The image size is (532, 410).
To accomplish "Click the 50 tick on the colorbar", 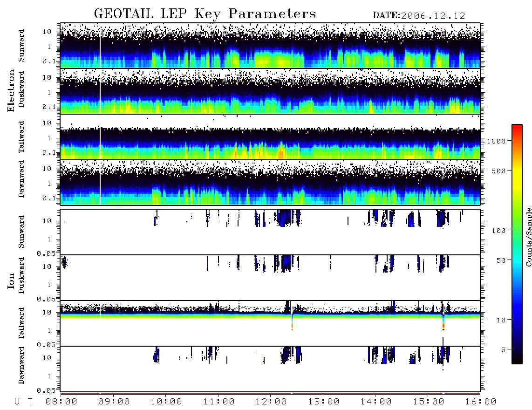I will point(501,260).
